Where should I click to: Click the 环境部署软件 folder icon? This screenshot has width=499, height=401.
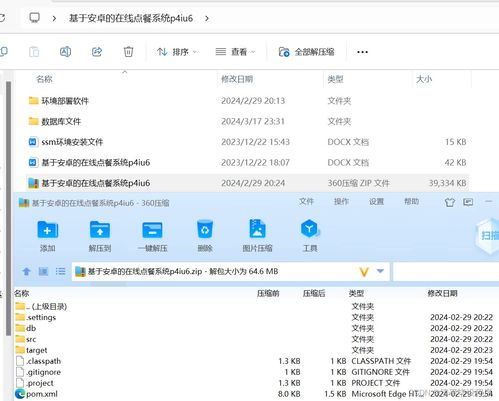(x=33, y=100)
